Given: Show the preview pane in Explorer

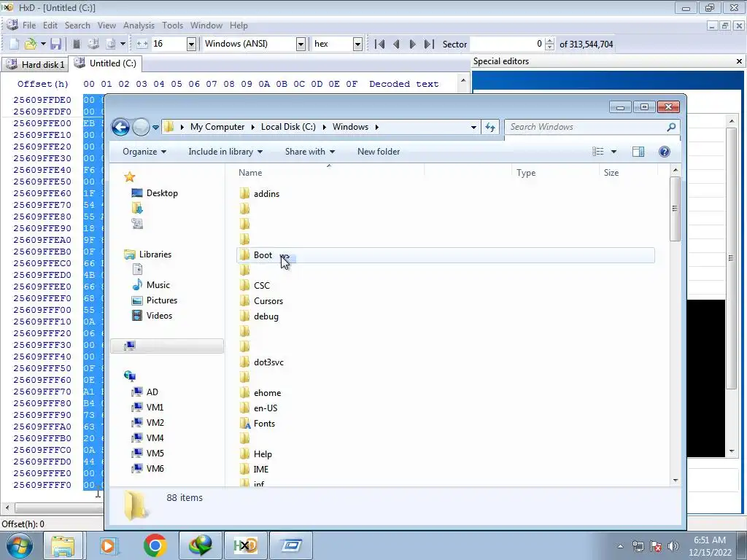Looking at the screenshot, I should click(x=638, y=152).
